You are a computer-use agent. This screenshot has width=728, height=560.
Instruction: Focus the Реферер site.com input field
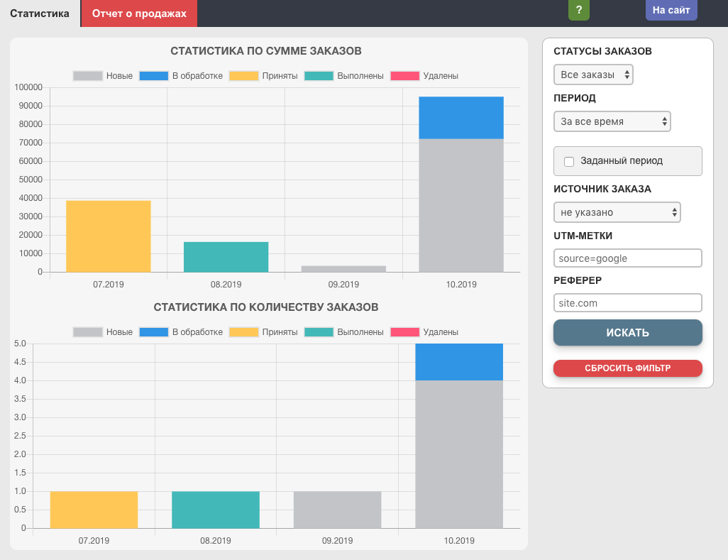[628, 303]
